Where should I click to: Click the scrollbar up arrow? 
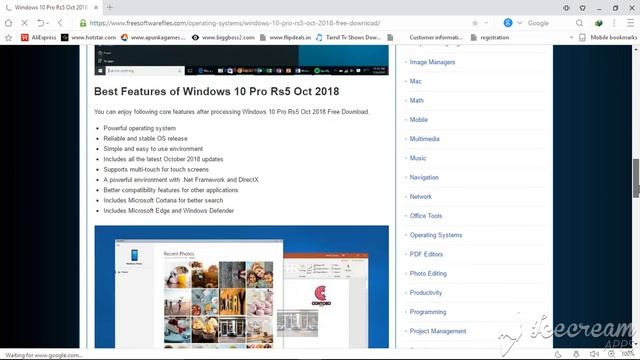click(636, 49)
